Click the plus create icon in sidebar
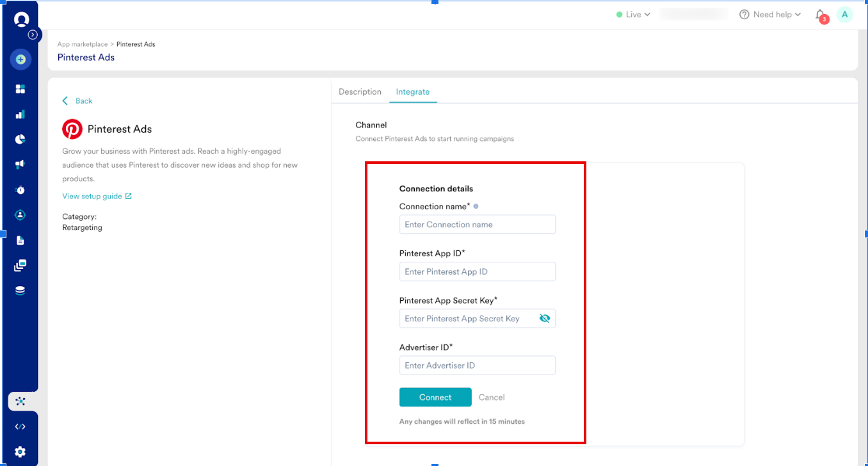868x466 pixels. pyautogui.click(x=20, y=60)
